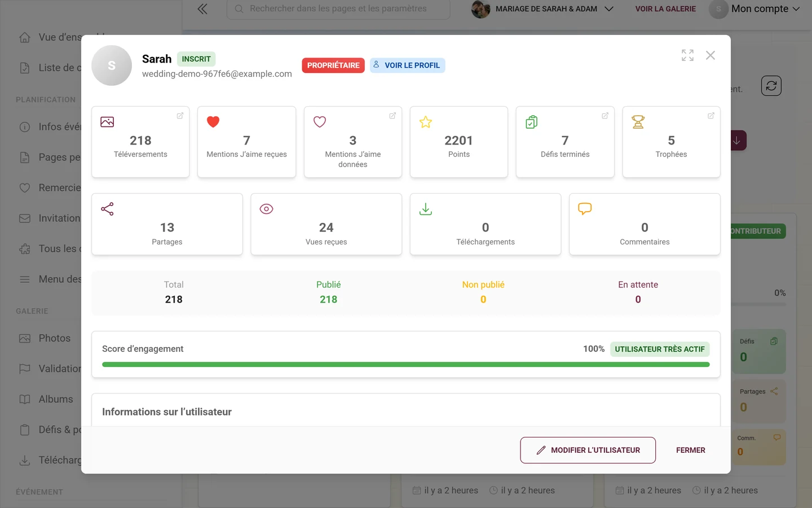Click Modifier l'utilisateur button

click(x=588, y=450)
